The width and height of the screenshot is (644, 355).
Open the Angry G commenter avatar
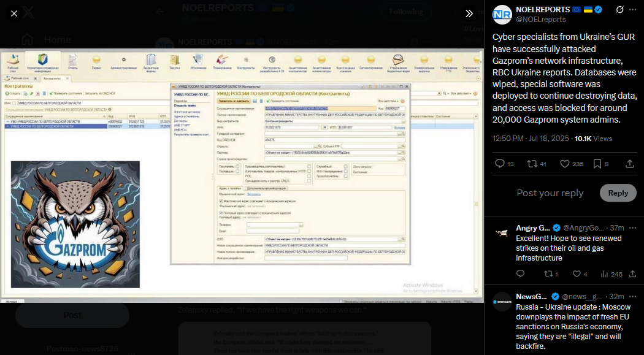502,233
